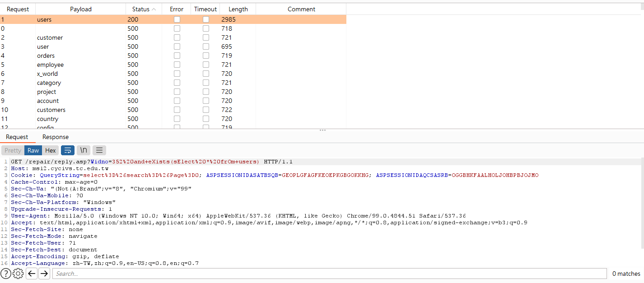This screenshot has height=283, width=644.
Task: Open help question mark icon
Action: (6, 273)
